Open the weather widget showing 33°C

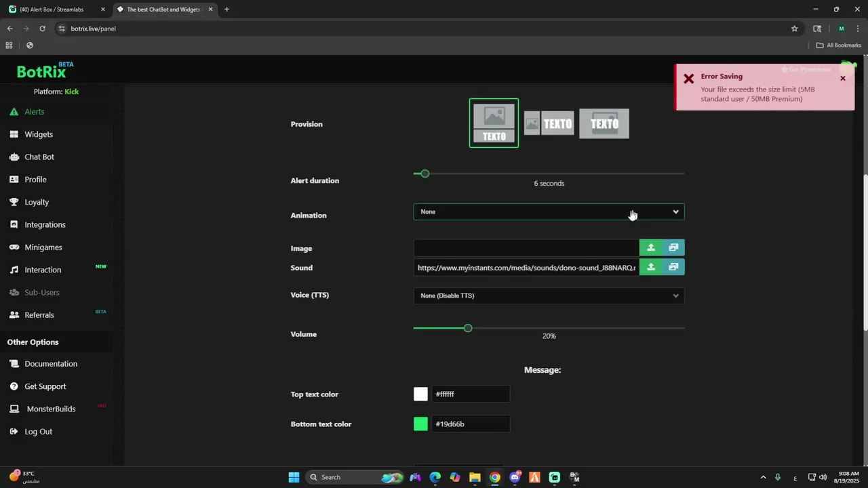(24, 477)
